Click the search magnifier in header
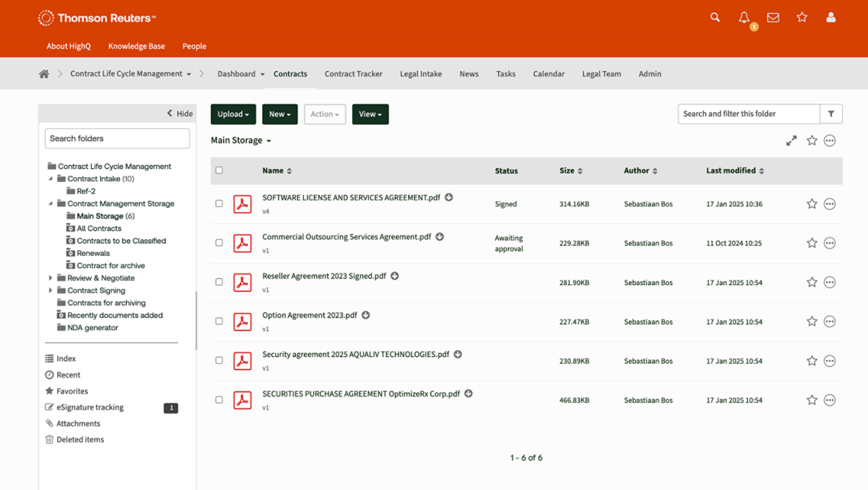The width and height of the screenshot is (868, 490). (x=715, y=18)
